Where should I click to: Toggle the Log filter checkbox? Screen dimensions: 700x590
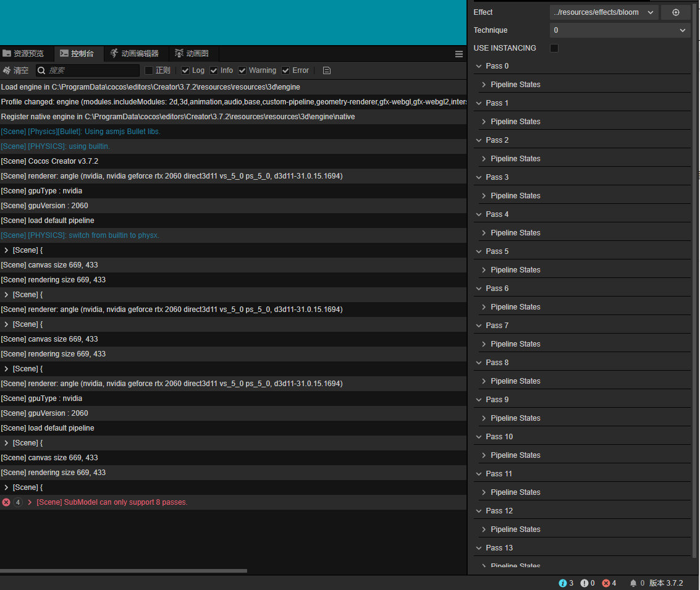(x=185, y=70)
